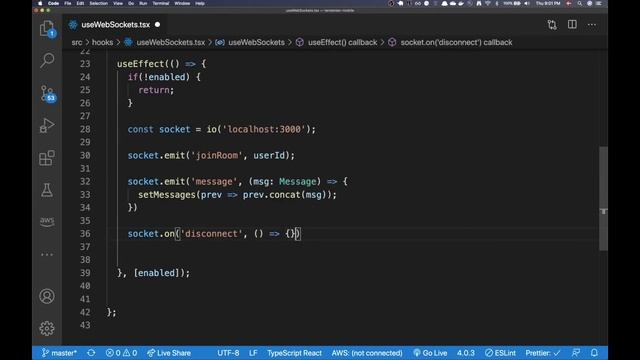
Task: Open the src breadcrumb
Action: coord(77,42)
